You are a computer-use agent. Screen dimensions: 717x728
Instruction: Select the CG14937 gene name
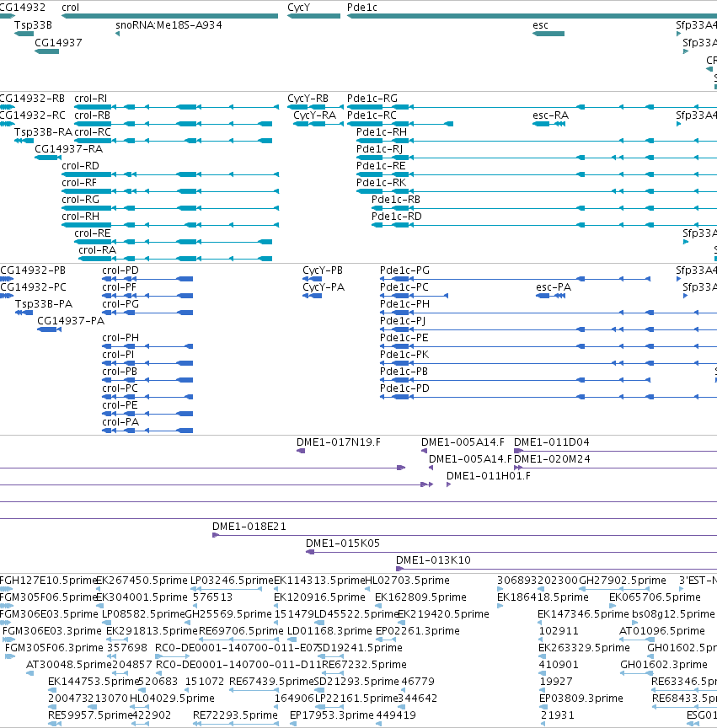58,43
